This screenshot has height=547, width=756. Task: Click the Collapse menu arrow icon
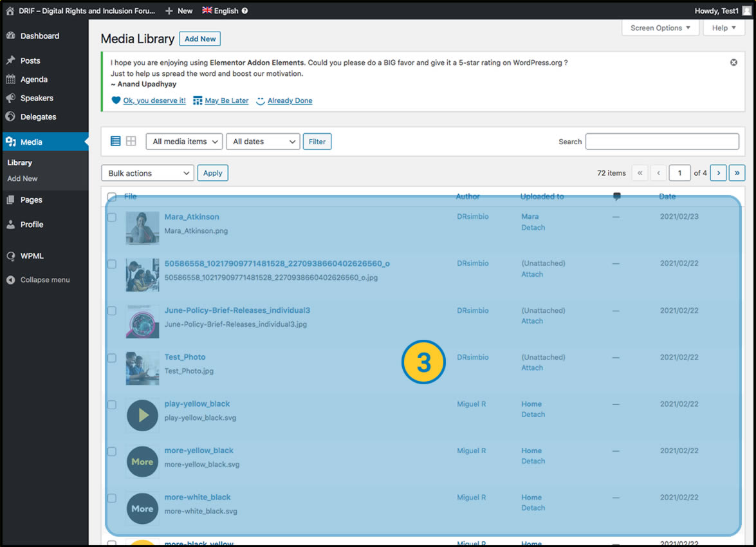10,280
